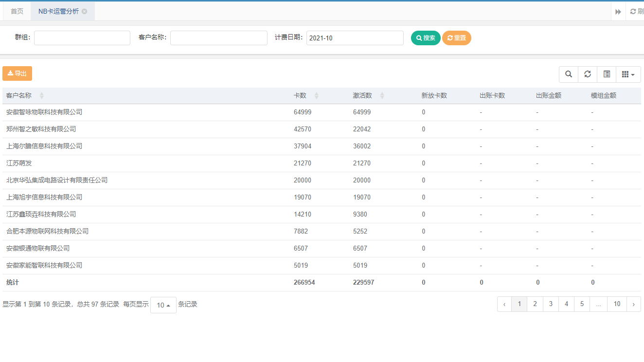Select row 合肥本源物联网科技有限公司
644x362 pixels.
click(x=322, y=232)
